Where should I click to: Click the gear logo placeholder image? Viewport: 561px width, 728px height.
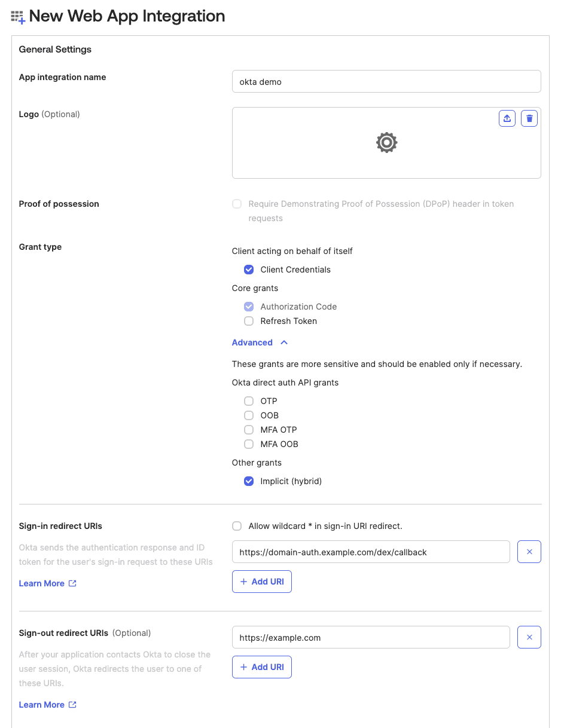pyautogui.click(x=386, y=142)
